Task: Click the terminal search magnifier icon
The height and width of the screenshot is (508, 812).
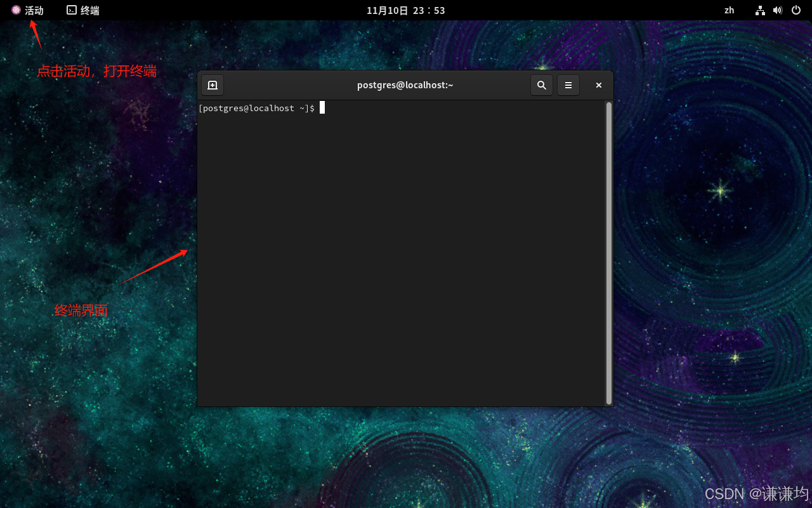Action: pos(542,85)
